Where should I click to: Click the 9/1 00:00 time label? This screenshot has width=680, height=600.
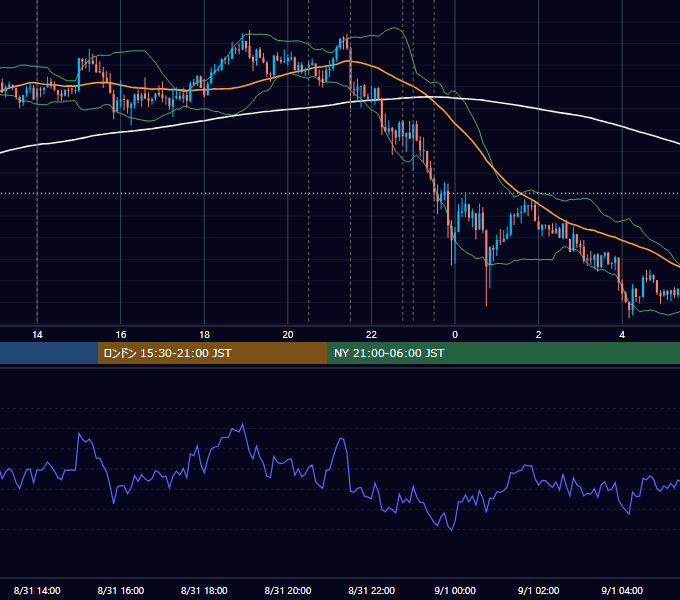(x=455, y=590)
